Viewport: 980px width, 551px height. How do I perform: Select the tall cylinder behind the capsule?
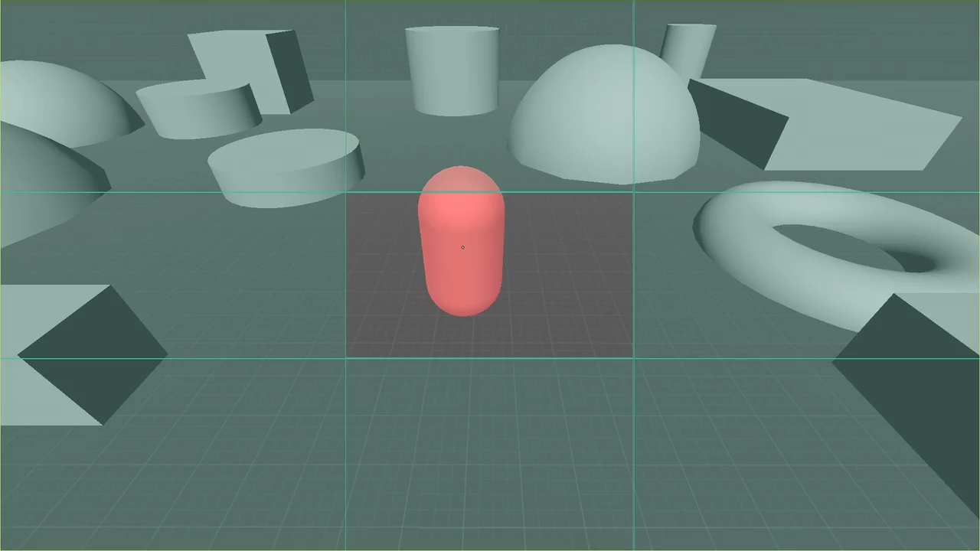point(452,70)
